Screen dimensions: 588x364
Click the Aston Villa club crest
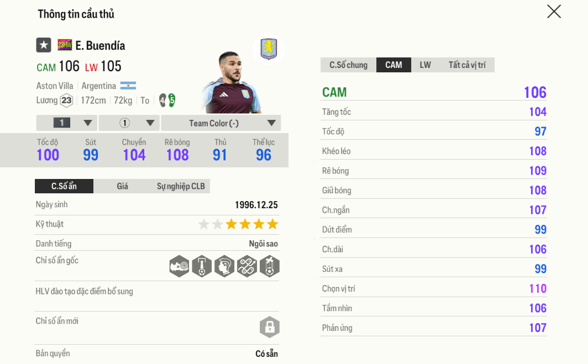click(x=269, y=49)
